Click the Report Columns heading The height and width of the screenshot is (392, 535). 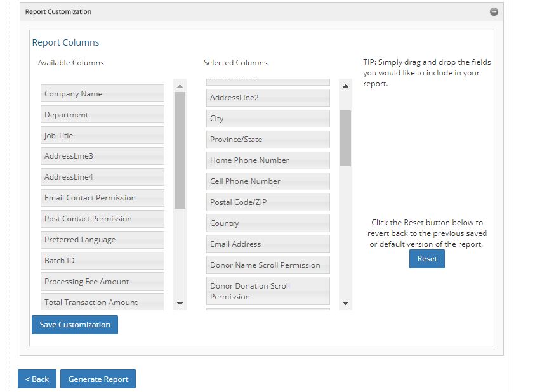click(65, 42)
